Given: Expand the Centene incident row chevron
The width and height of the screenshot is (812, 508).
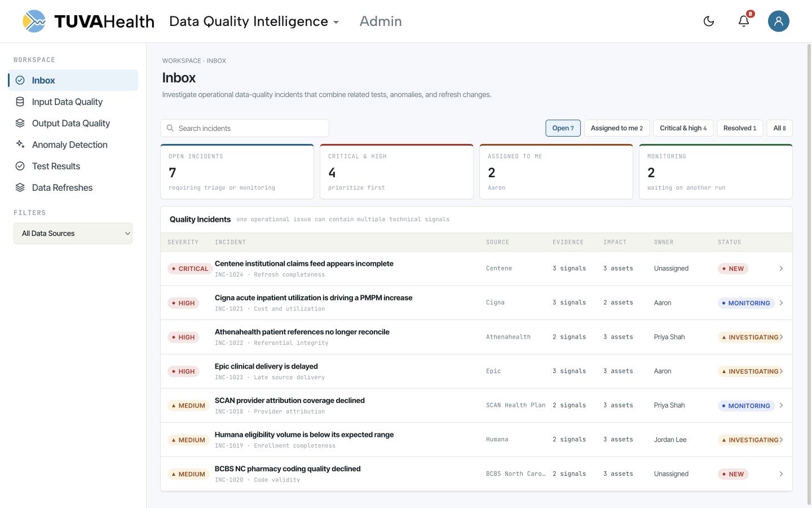Looking at the screenshot, I should click(x=781, y=269).
